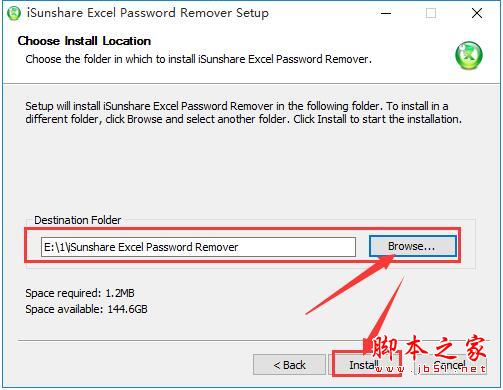Screen dimensions: 503x390
Task: Start installation with the Install button
Action: 364,365
